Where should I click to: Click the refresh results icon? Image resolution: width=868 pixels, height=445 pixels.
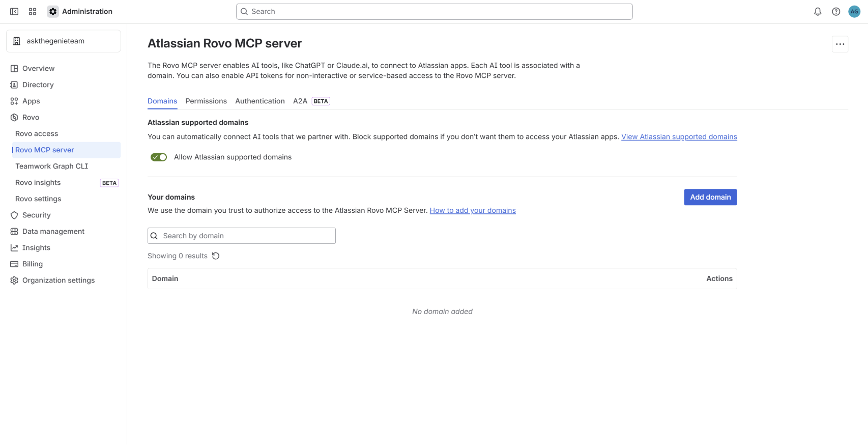(x=216, y=256)
